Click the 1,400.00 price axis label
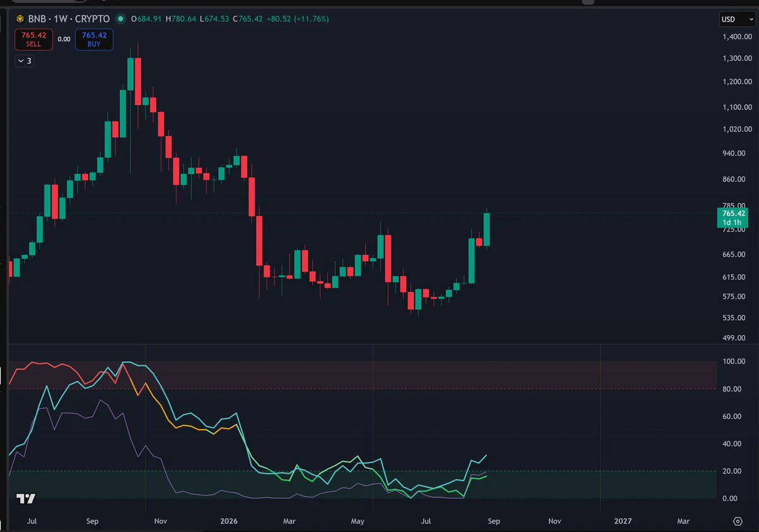 click(x=737, y=37)
